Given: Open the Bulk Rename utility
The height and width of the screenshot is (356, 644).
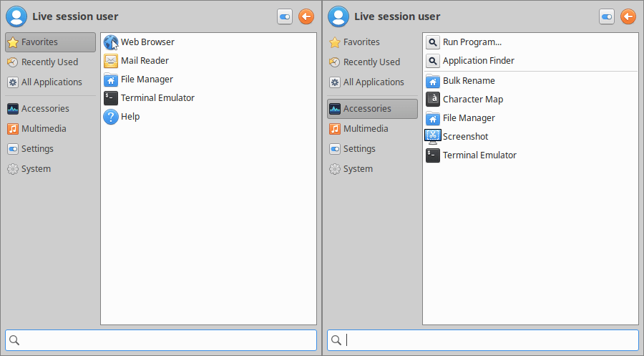Looking at the screenshot, I should tap(468, 81).
